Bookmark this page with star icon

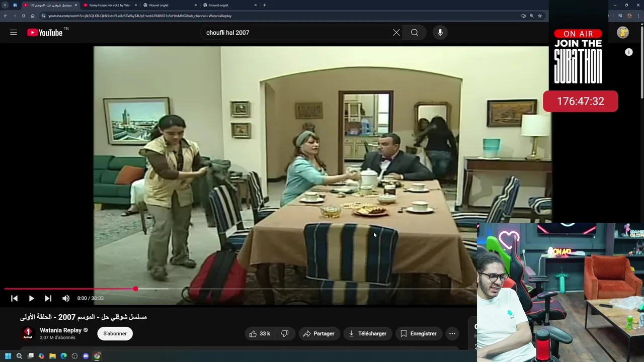[x=540, y=16]
